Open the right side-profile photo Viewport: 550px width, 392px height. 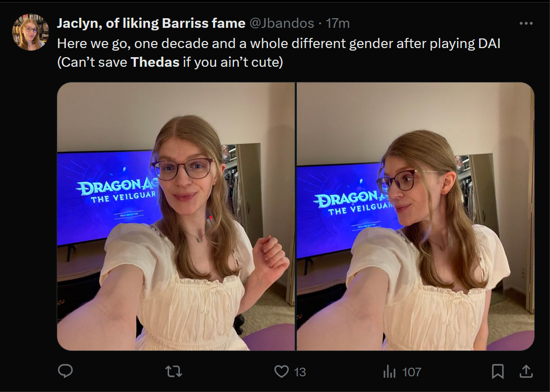tap(416, 216)
